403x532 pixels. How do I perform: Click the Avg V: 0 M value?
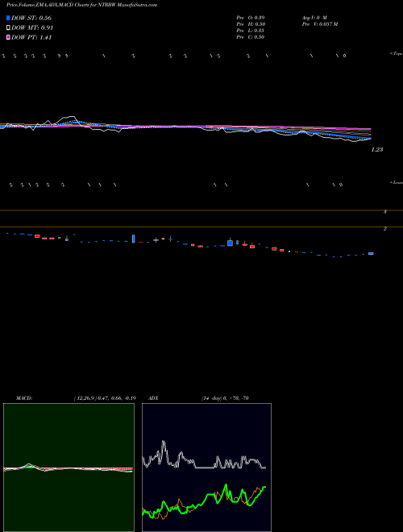click(x=314, y=17)
